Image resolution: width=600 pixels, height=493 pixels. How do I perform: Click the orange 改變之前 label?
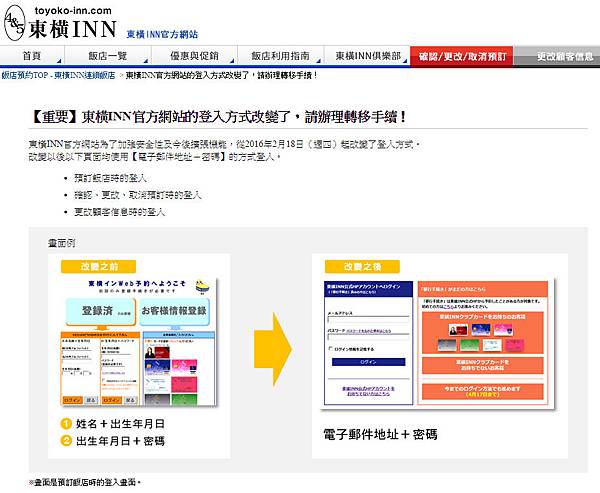tap(98, 266)
